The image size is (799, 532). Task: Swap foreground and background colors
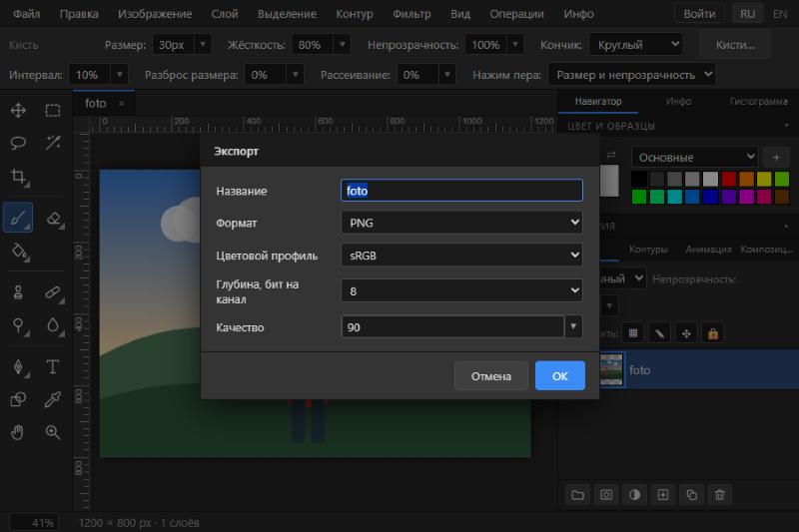[611, 155]
